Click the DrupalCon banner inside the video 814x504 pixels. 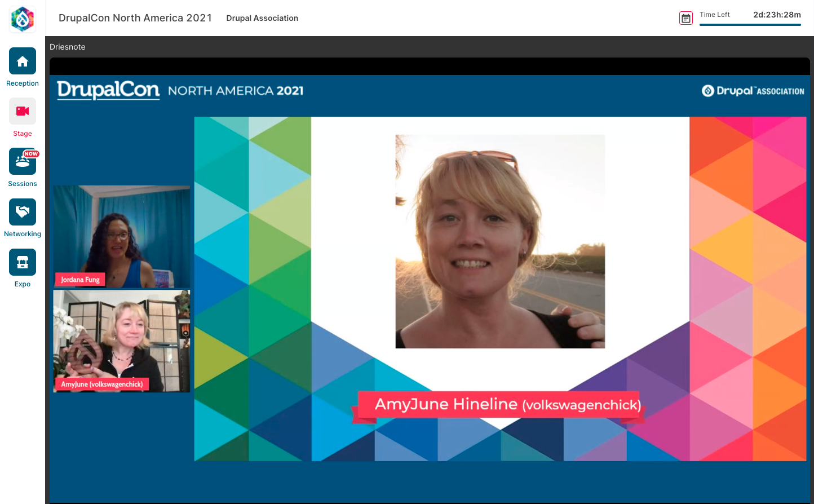(x=178, y=90)
